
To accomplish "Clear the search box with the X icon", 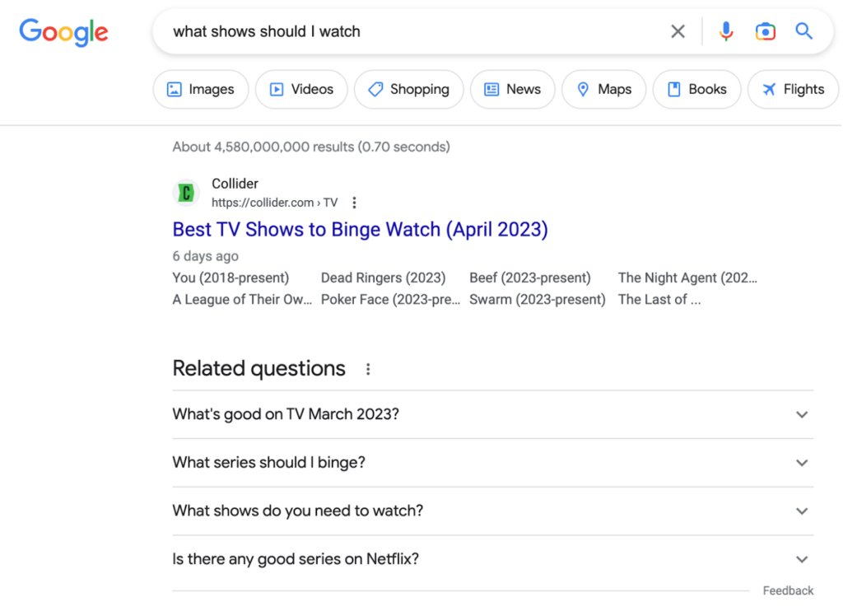I will point(678,32).
